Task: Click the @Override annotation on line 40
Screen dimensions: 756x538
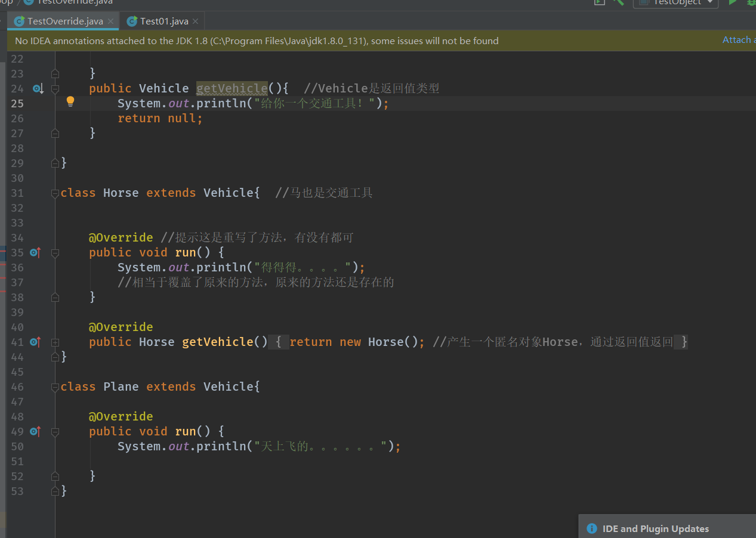Action: [x=121, y=327]
